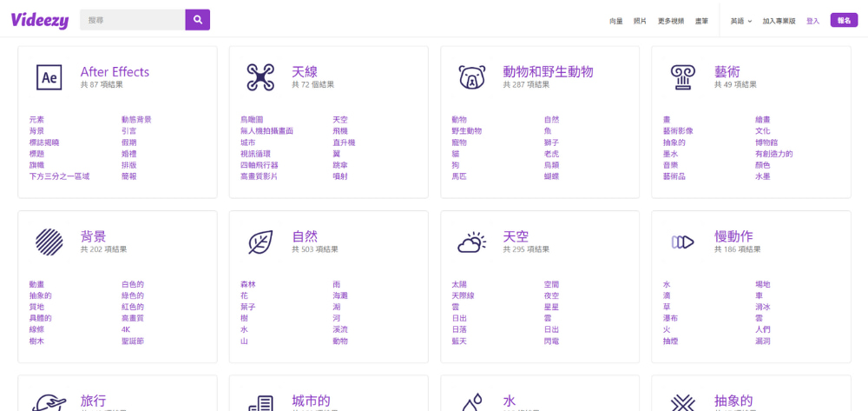Click the building icon for 城市的
Screen dimensions: 868x411
click(x=260, y=403)
